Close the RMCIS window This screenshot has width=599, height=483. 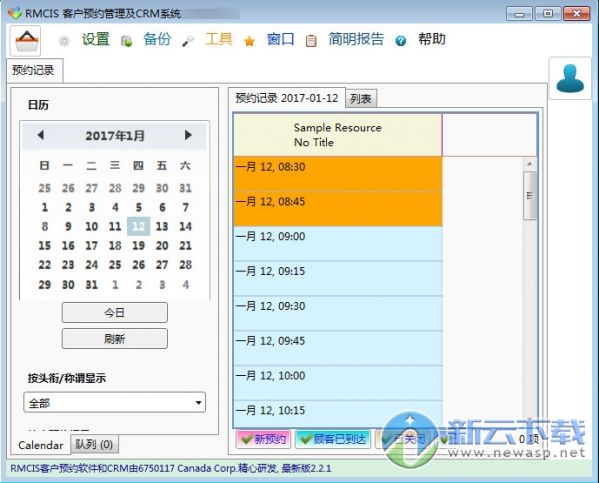coord(576,14)
